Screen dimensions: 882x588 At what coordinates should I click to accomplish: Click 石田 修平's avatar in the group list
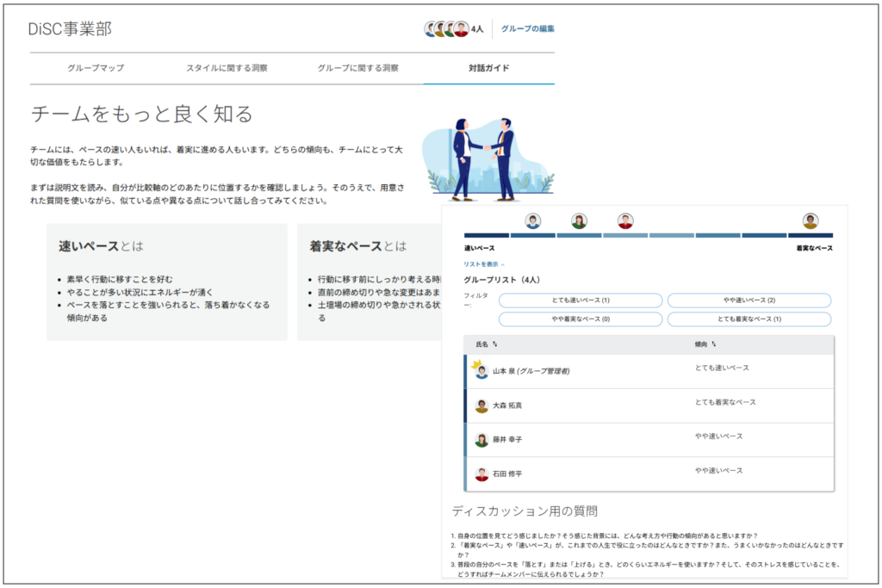481,474
